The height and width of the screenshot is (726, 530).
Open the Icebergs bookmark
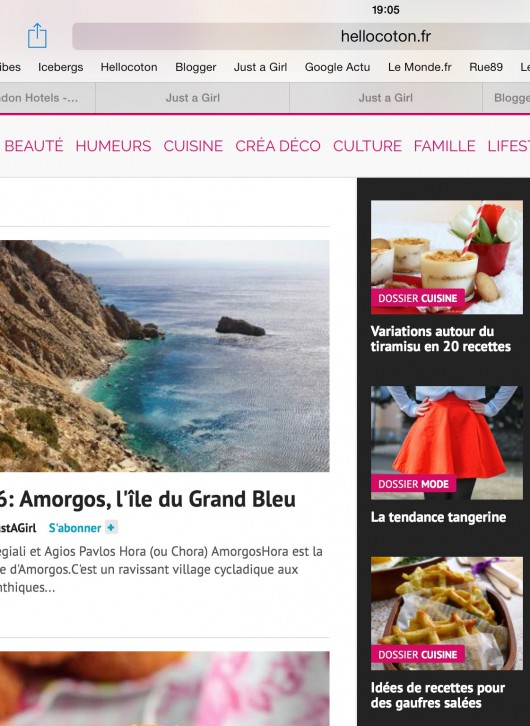click(61, 67)
